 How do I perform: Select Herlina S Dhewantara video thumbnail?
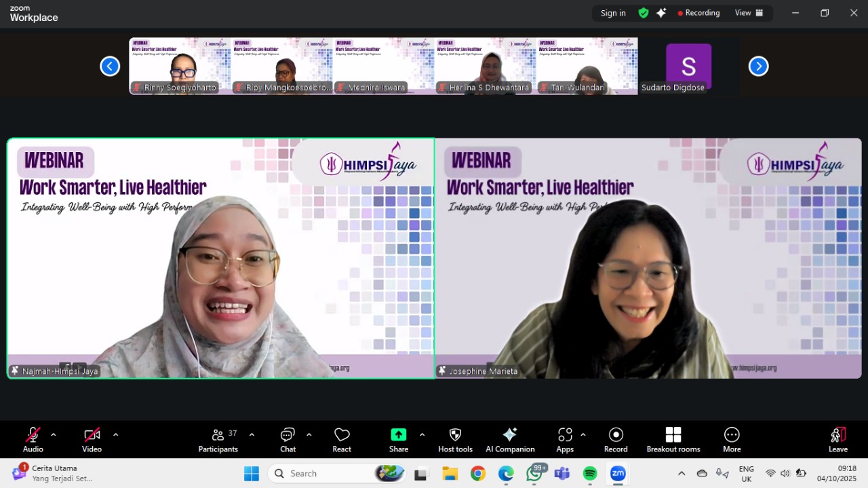point(485,66)
